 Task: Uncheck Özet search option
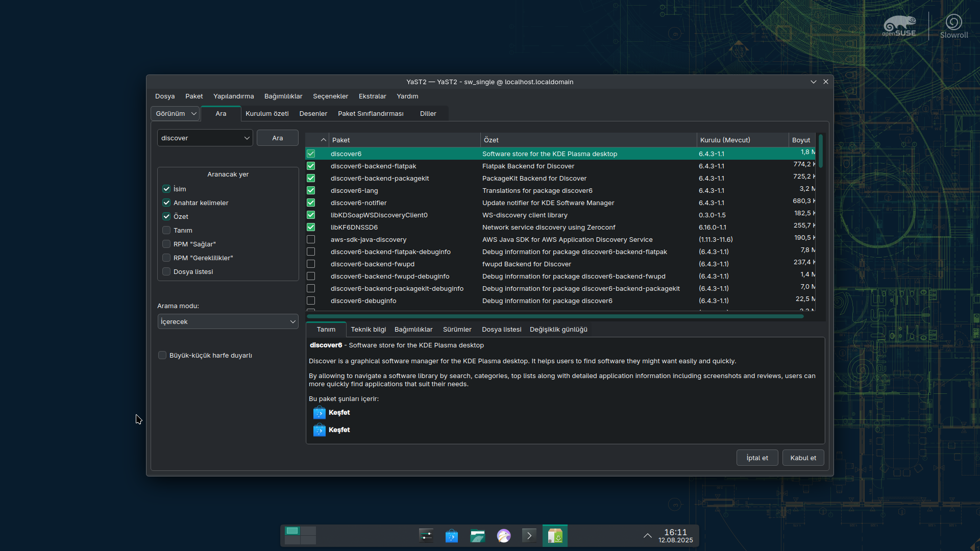166,216
